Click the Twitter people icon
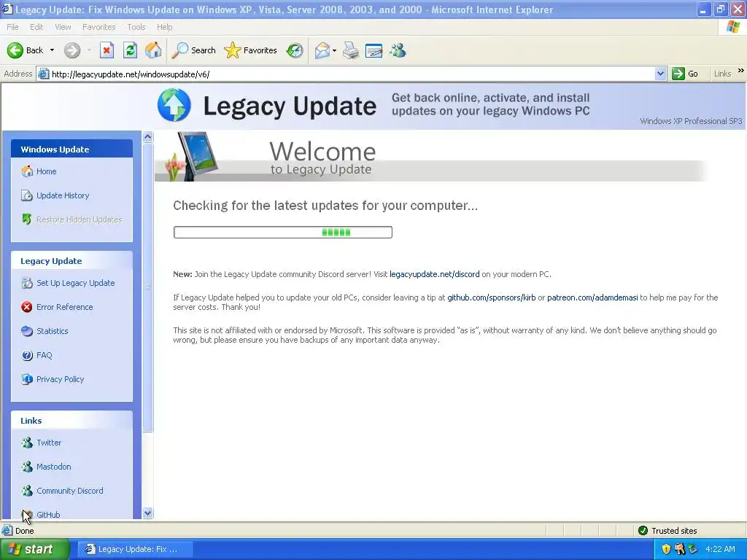This screenshot has height=560, width=747. [x=27, y=443]
